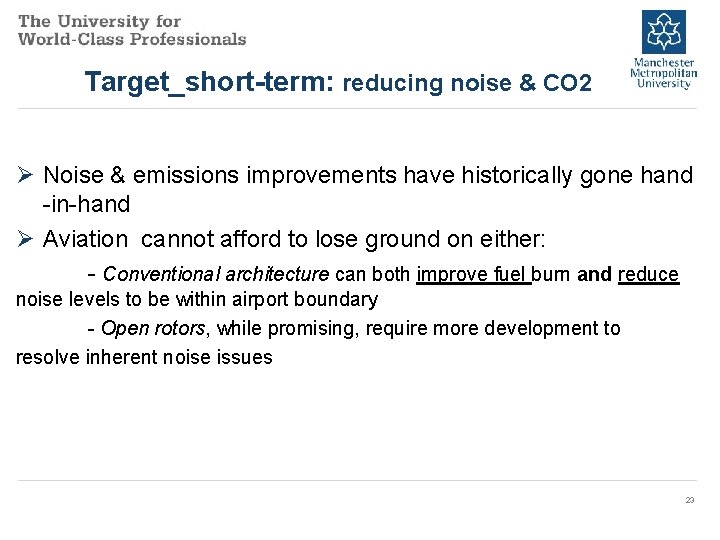
Task: Select the underlined word 'reduce'
Action: [x=648, y=274]
